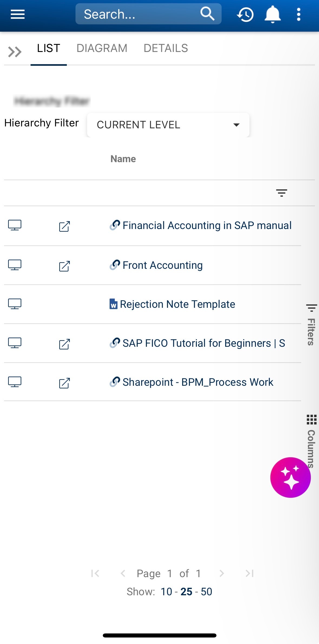Switch to the DETAILS tab
Image resolution: width=319 pixels, height=644 pixels.
166,48
